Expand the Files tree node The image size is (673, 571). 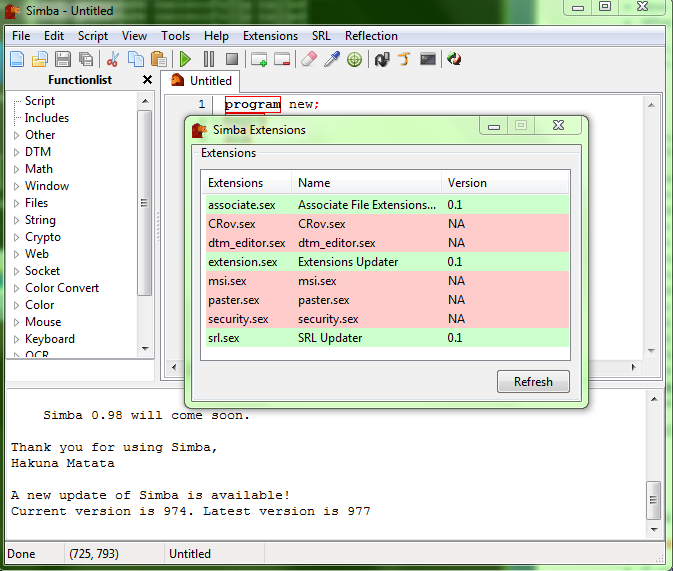(16, 203)
